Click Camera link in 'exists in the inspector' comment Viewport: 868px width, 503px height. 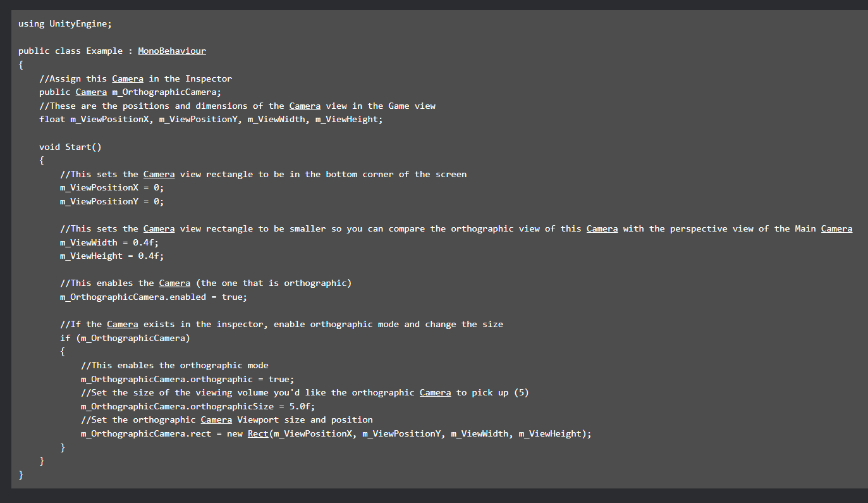click(122, 324)
